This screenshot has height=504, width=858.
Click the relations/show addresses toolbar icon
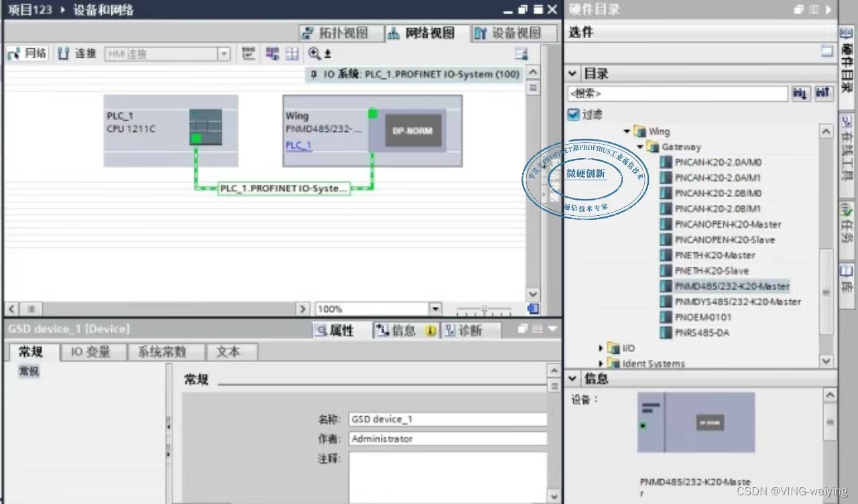point(249,54)
